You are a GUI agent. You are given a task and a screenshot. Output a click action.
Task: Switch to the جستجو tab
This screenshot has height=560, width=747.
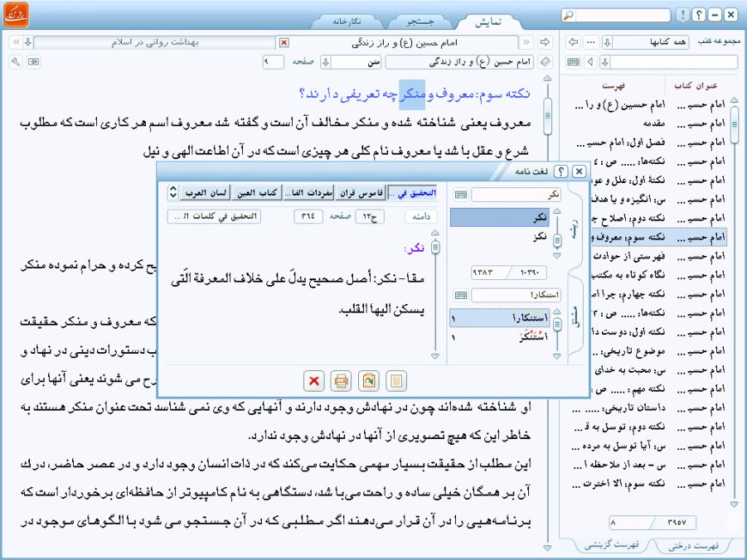(420, 22)
